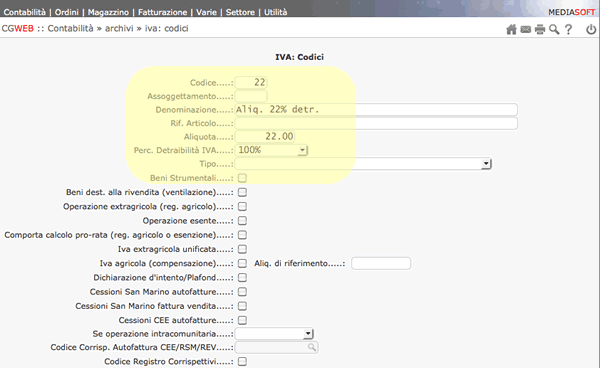Open the Fatturazione menu
The height and width of the screenshot is (368, 600).
[163, 12]
